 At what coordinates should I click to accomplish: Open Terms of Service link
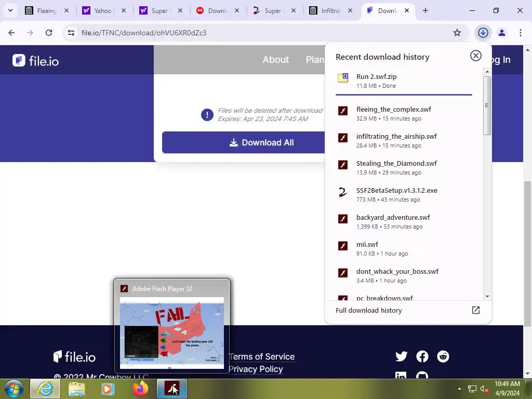(x=262, y=356)
